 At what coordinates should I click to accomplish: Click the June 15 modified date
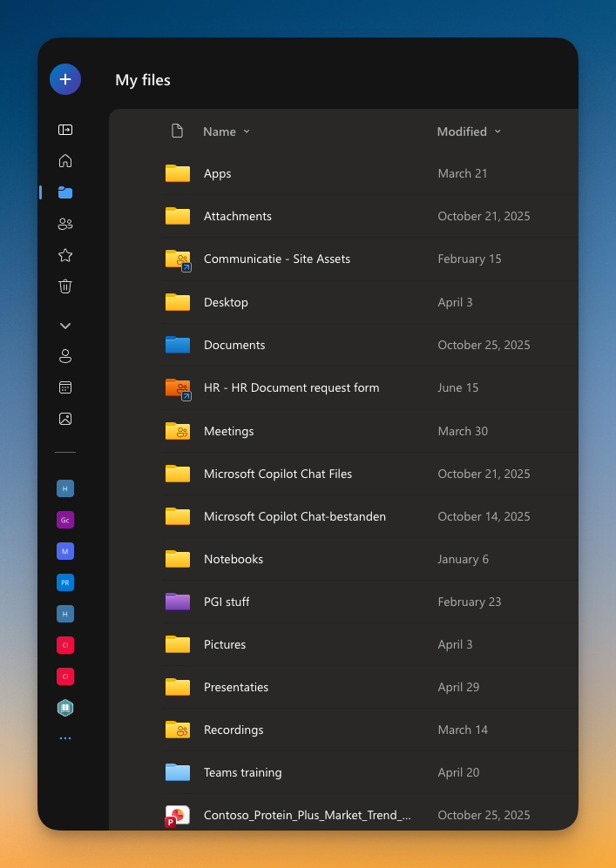point(457,387)
